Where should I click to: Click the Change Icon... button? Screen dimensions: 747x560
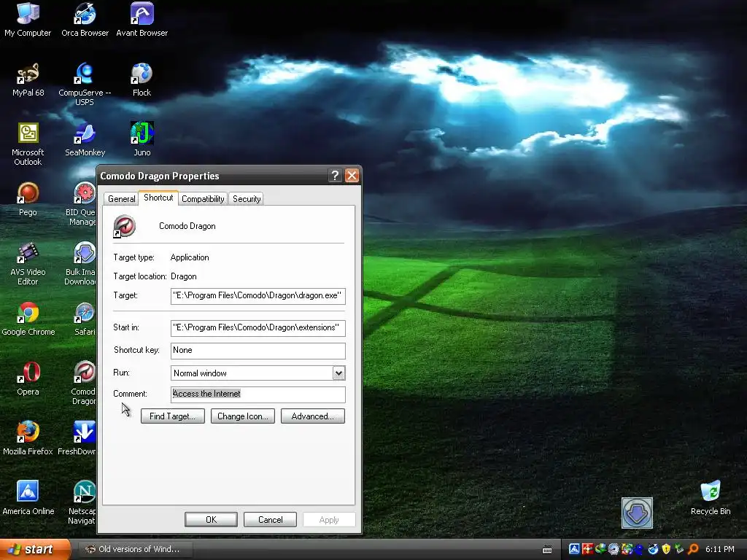point(242,416)
